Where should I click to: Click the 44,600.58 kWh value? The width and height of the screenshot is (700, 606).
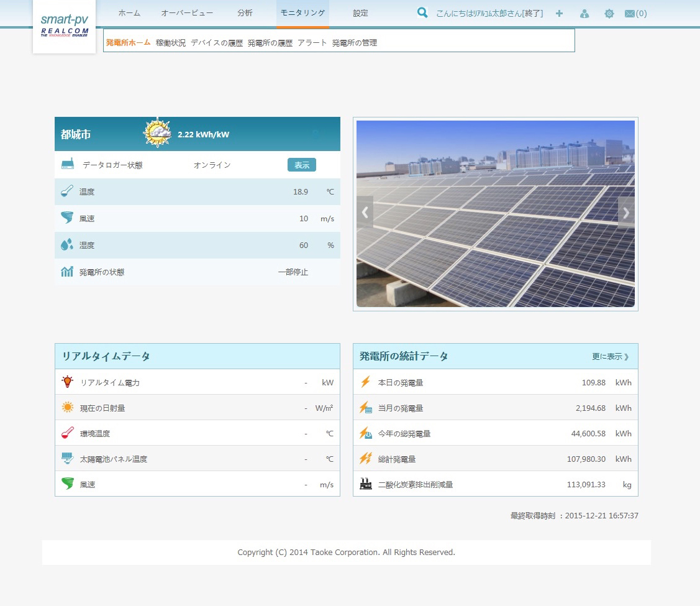click(x=588, y=434)
